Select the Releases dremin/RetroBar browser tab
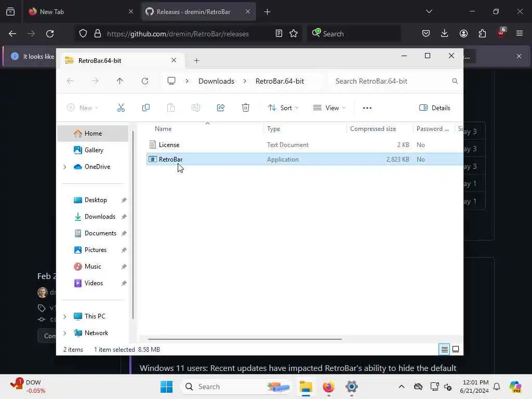The image size is (532, 399). [x=198, y=12]
